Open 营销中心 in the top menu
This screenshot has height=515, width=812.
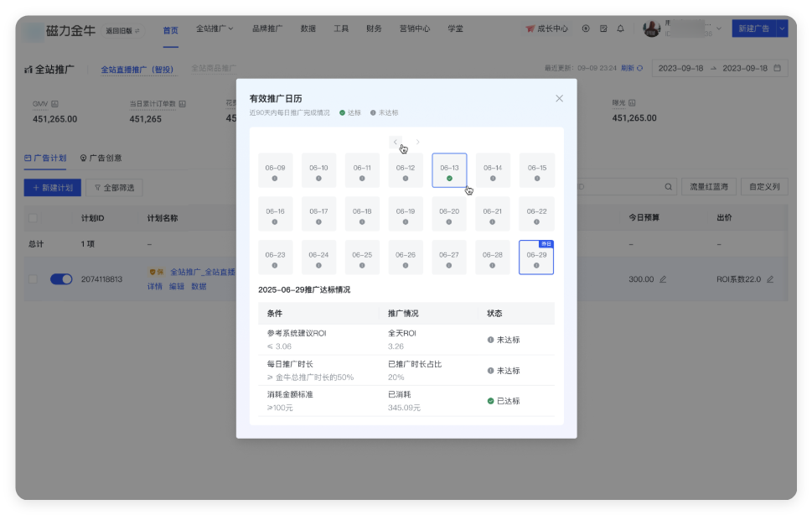415,29
